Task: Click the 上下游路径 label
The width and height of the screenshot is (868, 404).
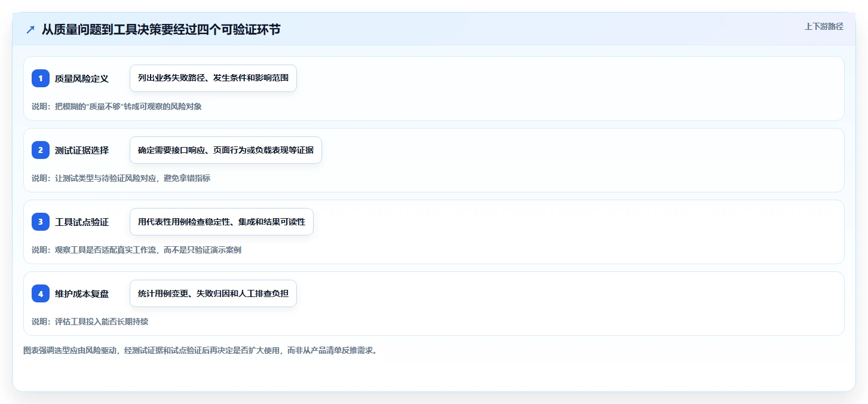Action: point(824,26)
